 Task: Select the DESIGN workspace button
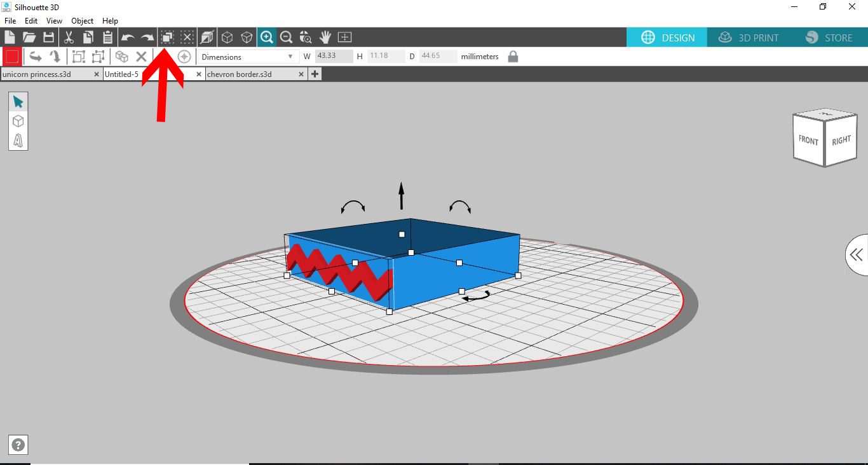click(x=668, y=38)
